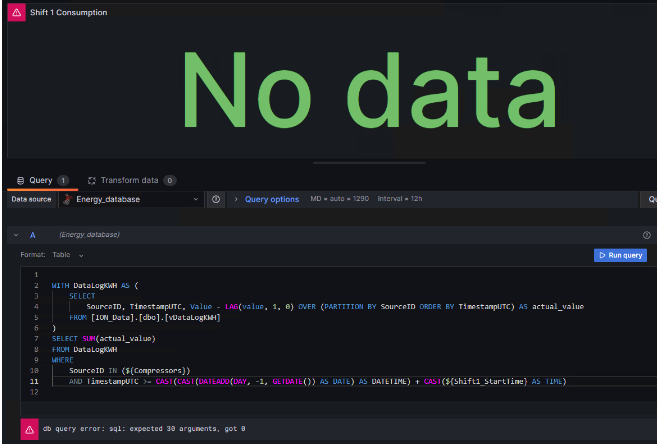Screen dimensions: 657x444
Task: Expand the Query options section
Action: point(236,199)
